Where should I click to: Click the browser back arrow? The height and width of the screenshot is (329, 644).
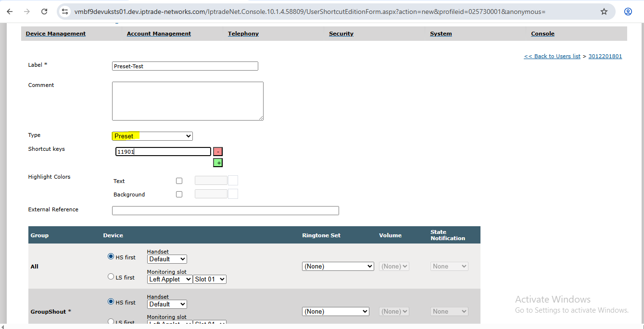[x=10, y=12]
